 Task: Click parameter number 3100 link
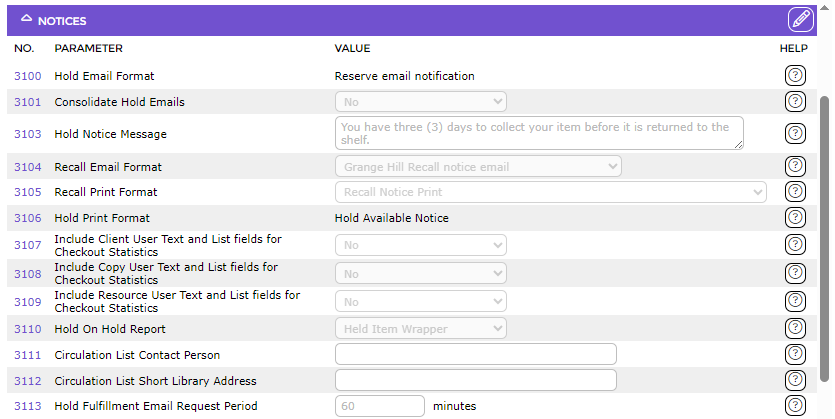28,76
